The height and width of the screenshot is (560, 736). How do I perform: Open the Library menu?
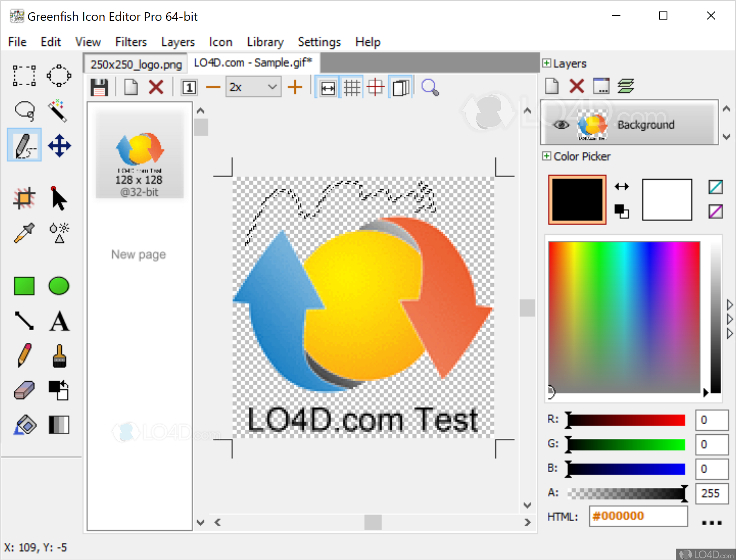tap(265, 42)
